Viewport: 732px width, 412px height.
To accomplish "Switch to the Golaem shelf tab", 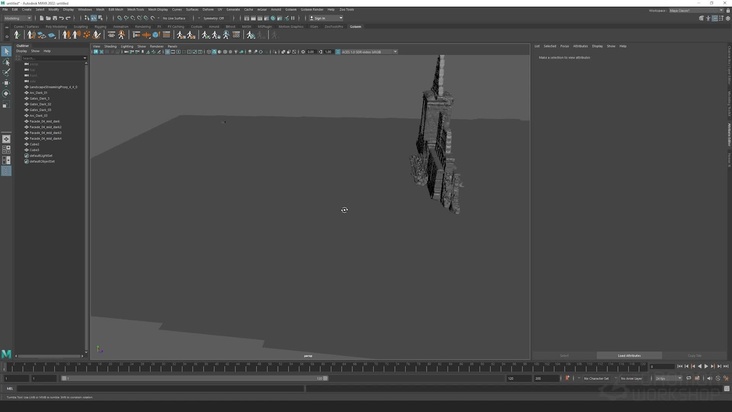I will 356,27.
